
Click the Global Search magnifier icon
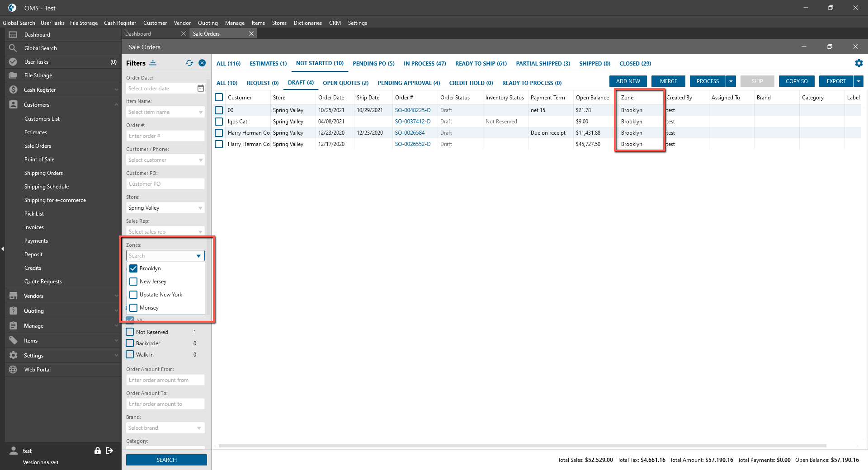click(13, 48)
